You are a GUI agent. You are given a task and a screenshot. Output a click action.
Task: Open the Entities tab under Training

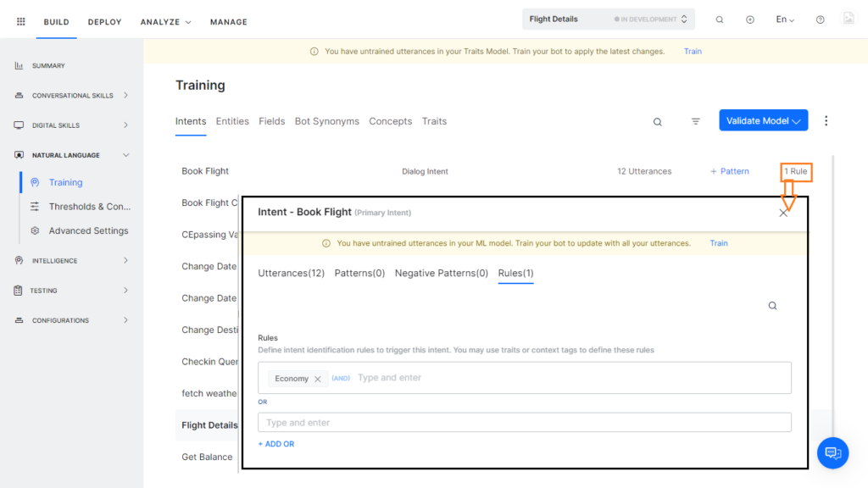[x=232, y=121]
